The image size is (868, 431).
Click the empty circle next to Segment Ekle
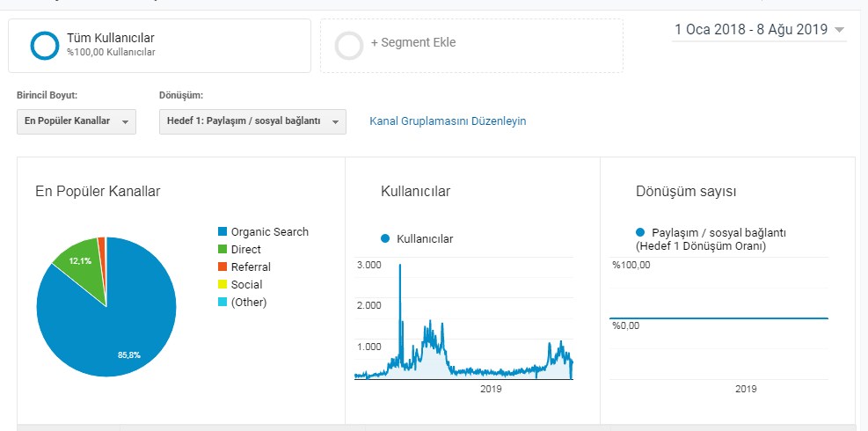tap(349, 46)
